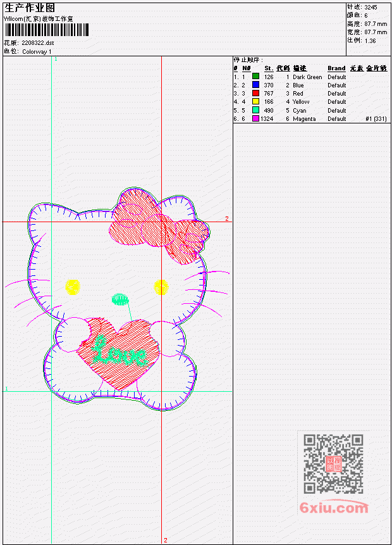Screen dimensions: 392x545
Task: Click stitch count 126 in row 1
Action: [x=269, y=77]
